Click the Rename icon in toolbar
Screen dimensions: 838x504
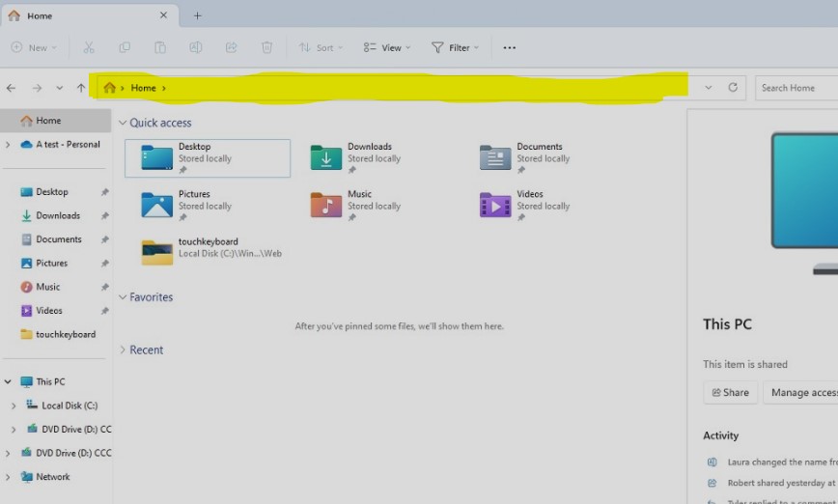point(196,47)
